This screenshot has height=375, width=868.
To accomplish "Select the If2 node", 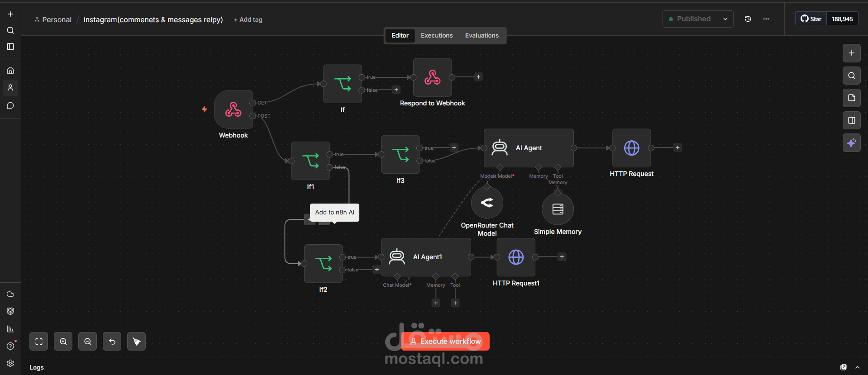I will pyautogui.click(x=323, y=263).
